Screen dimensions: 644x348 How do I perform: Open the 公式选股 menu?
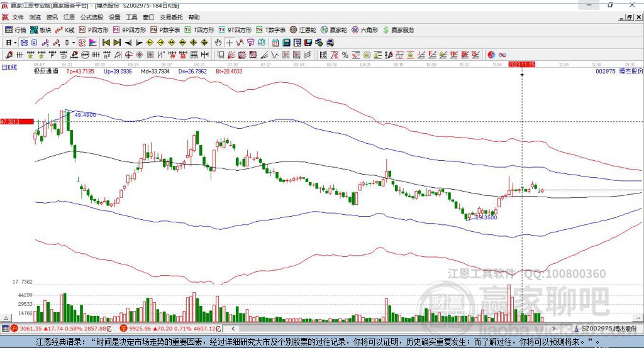92,17
